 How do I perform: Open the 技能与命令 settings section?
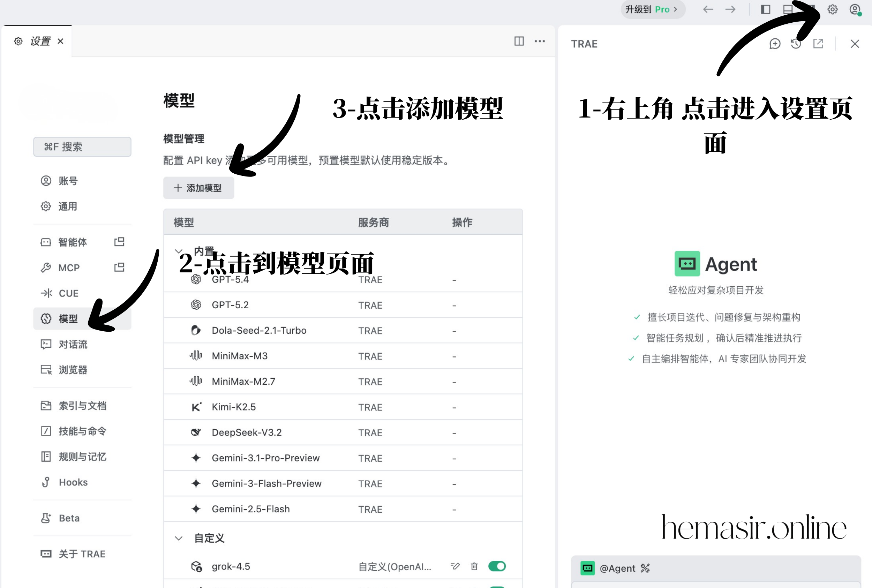point(82,431)
